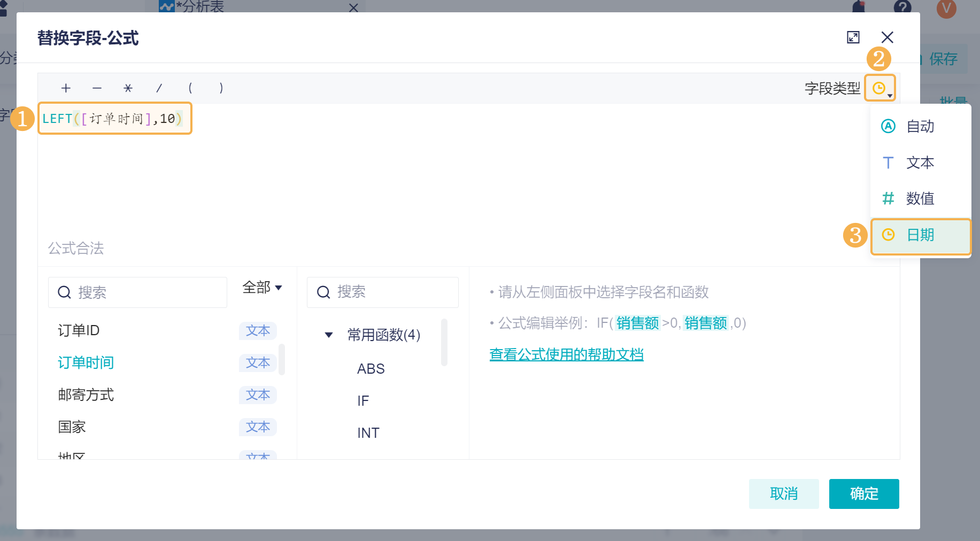Insert the IF function
Screen dimensions: 980x541
[x=363, y=401]
